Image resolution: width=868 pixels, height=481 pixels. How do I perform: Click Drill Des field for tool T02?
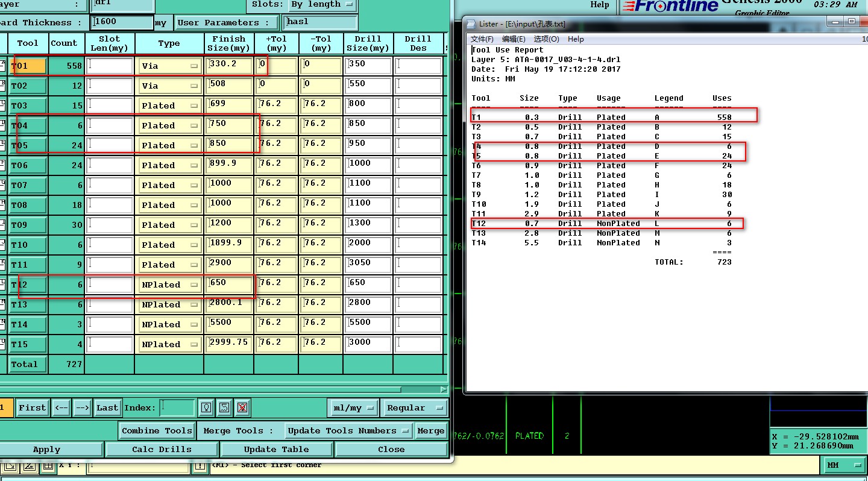coord(418,86)
